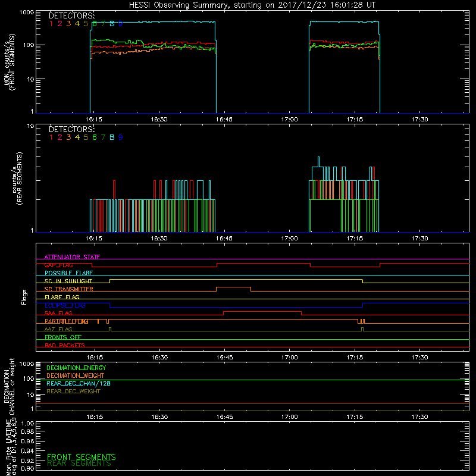Click the GAP_FLAG label
The width and height of the screenshot is (476, 476).
pyautogui.click(x=58, y=265)
